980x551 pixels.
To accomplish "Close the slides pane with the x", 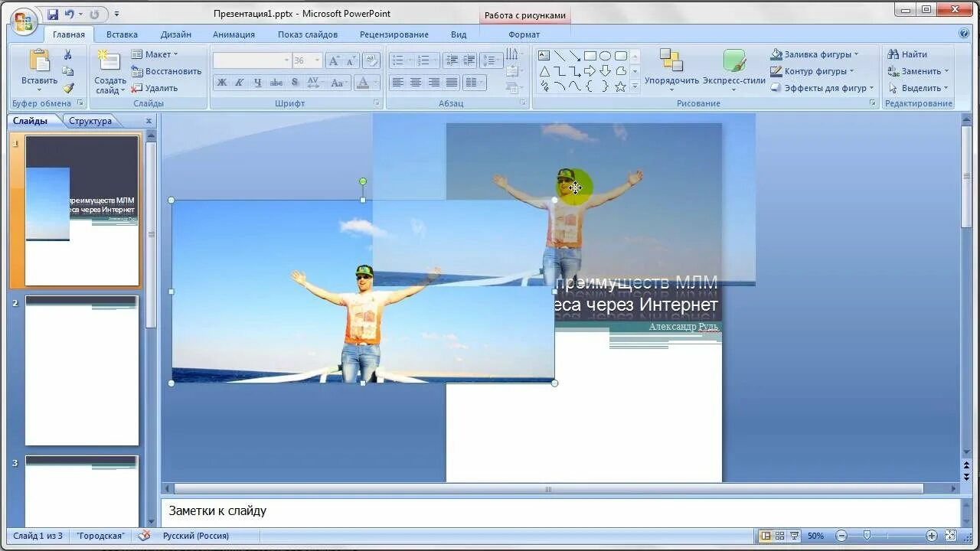I will pos(149,121).
